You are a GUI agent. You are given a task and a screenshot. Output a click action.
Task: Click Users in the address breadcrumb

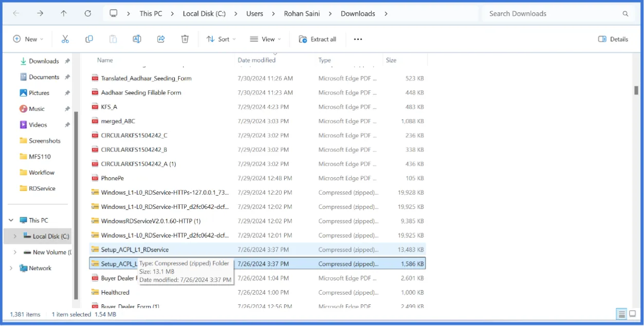(254, 14)
